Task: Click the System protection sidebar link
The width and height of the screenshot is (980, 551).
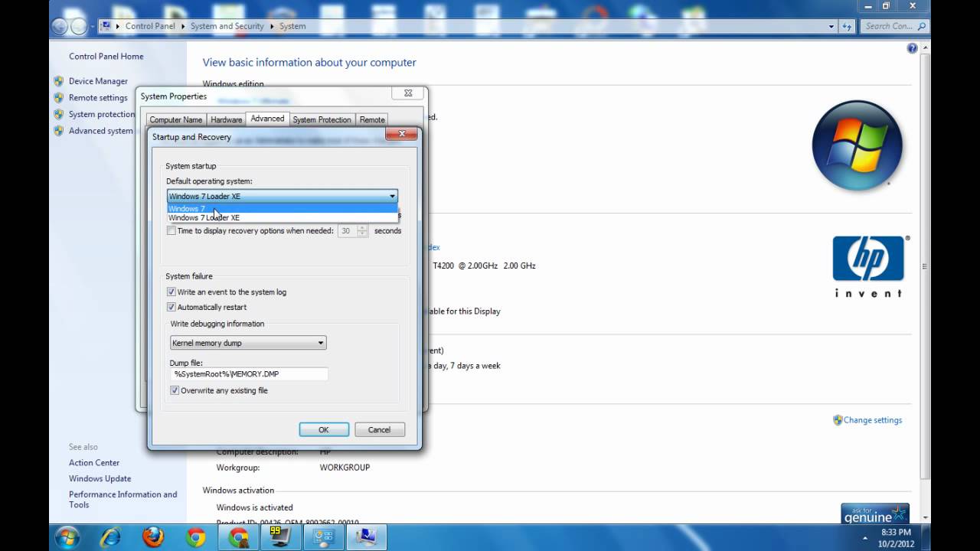Action: point(102,115)
